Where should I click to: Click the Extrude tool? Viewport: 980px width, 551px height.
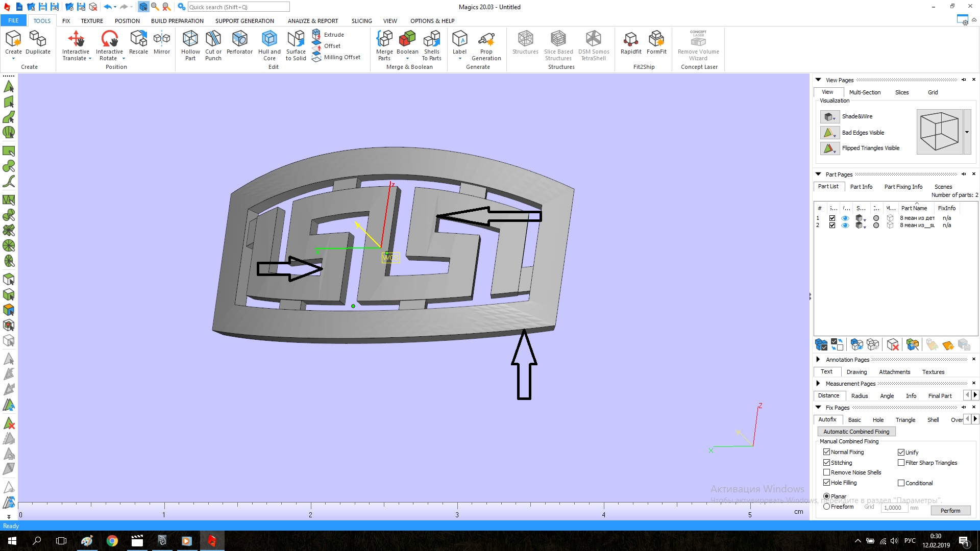coord(328,35)
